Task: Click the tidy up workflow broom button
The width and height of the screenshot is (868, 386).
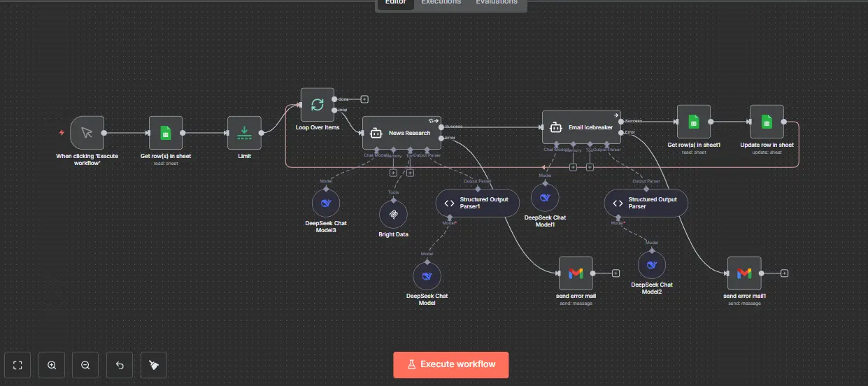Action: (153, 365)
